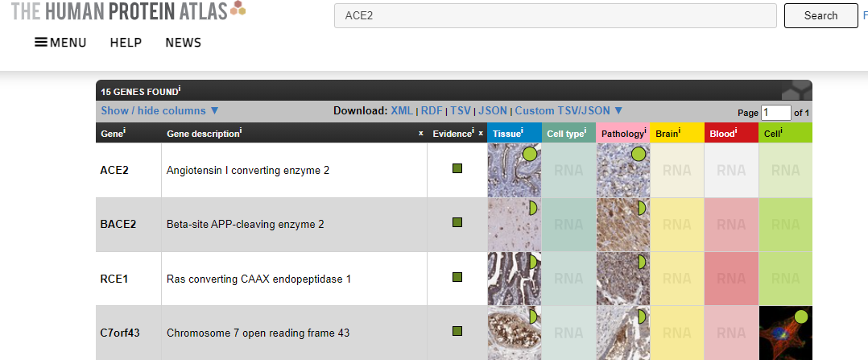Open the HELP page
Viewport: 868px width, 360px height.
(x=126, y=43)
